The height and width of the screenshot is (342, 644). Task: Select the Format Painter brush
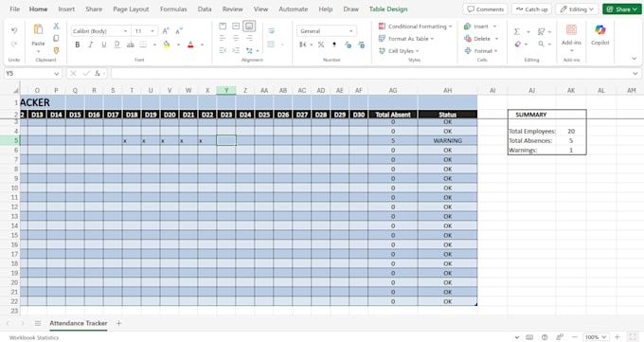pyautogui.click(x=56, y=50)
